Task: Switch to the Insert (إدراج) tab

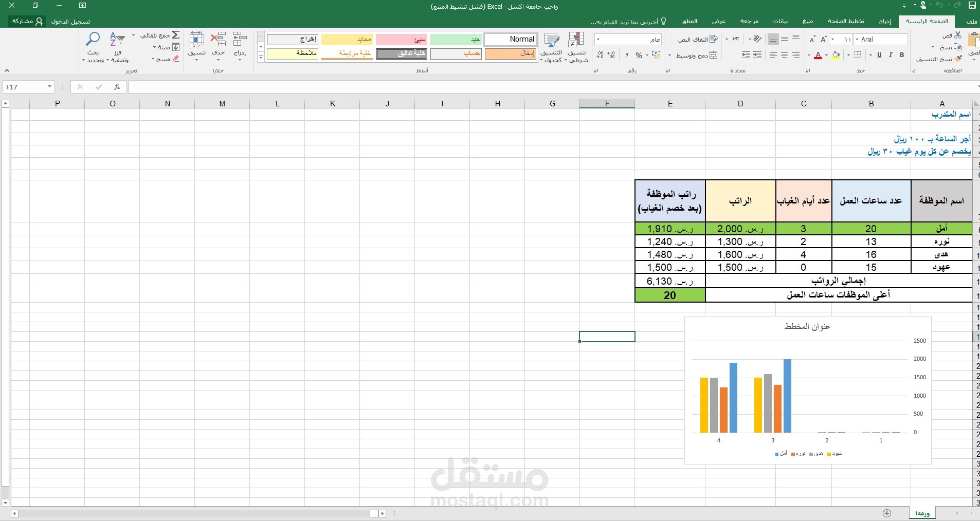Action: click(885, 21)
